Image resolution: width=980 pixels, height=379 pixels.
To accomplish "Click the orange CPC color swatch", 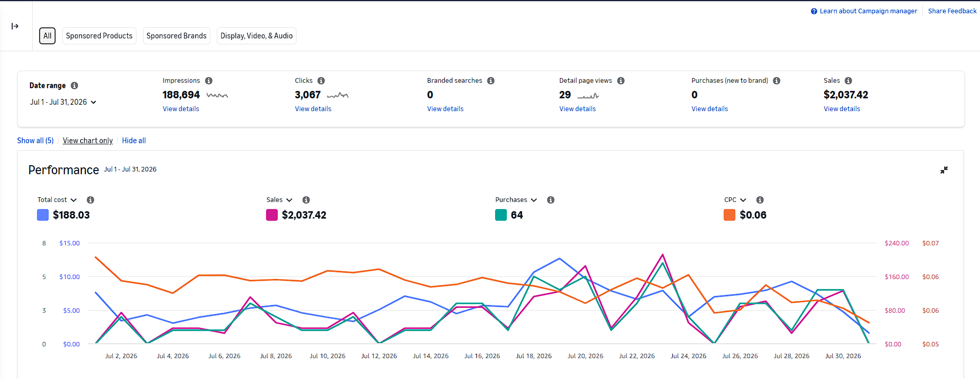I will pos(730,215).
